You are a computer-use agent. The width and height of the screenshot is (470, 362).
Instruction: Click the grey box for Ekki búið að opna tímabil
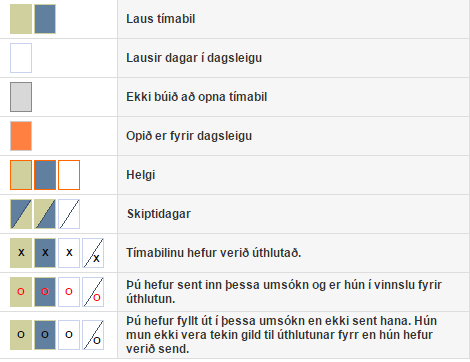(x=21, y=97)
